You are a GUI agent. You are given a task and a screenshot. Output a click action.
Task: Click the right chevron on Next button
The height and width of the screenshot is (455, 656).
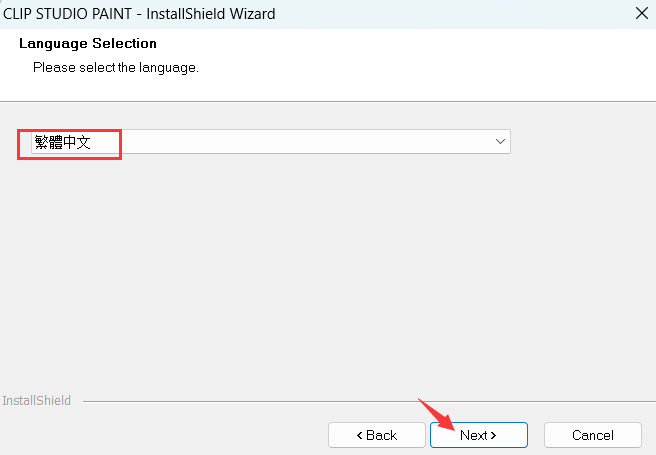pos(492,435)
